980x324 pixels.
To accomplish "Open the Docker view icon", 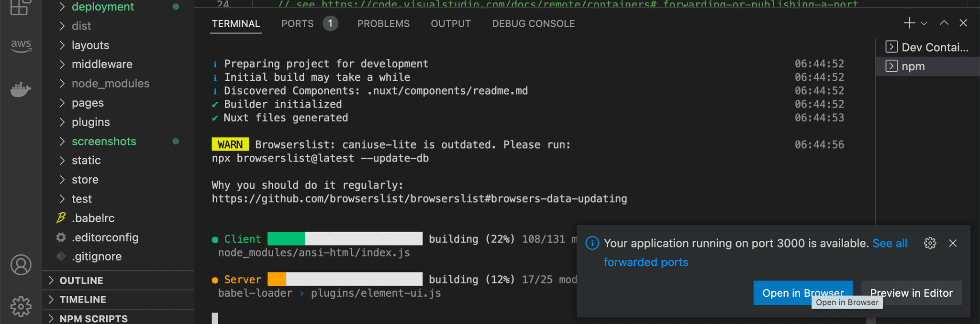I will coord(21,89).
